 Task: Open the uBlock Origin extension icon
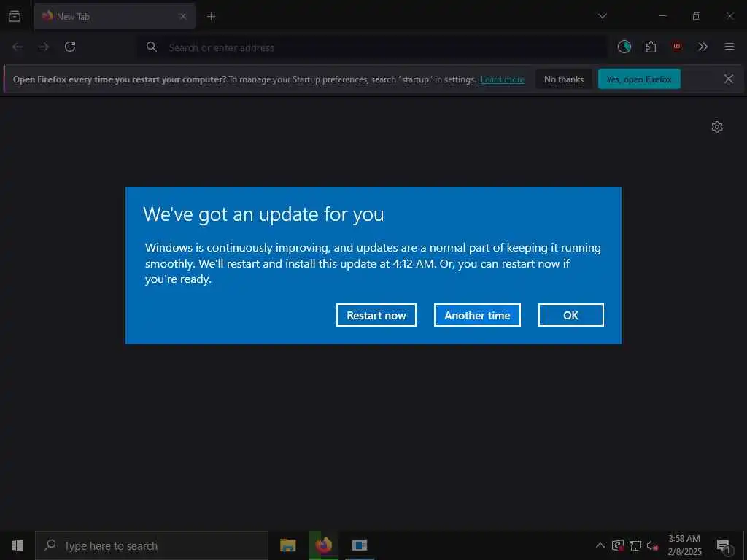(x=676, y=47)
